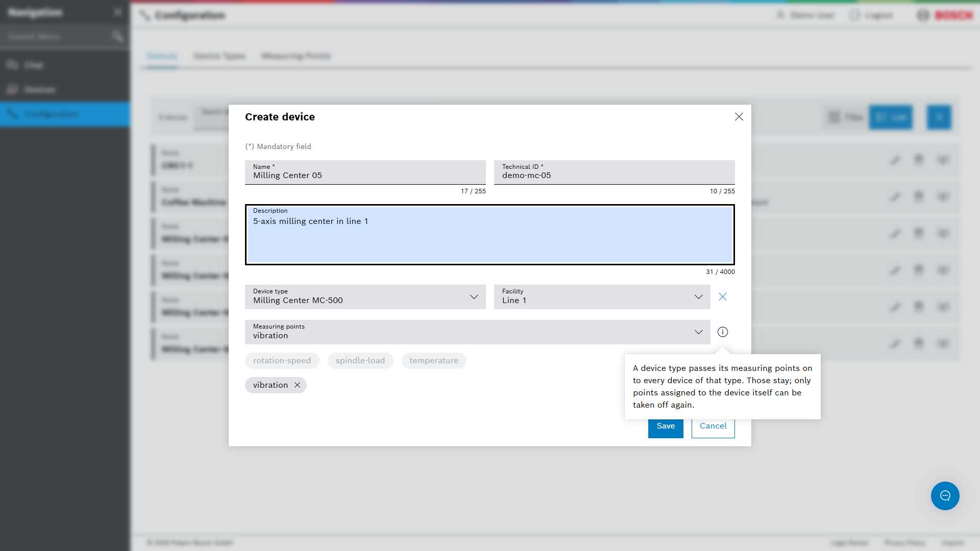980x551 pixels.
Task: Edit the Technical ID field
Action: tap(615, 172)
